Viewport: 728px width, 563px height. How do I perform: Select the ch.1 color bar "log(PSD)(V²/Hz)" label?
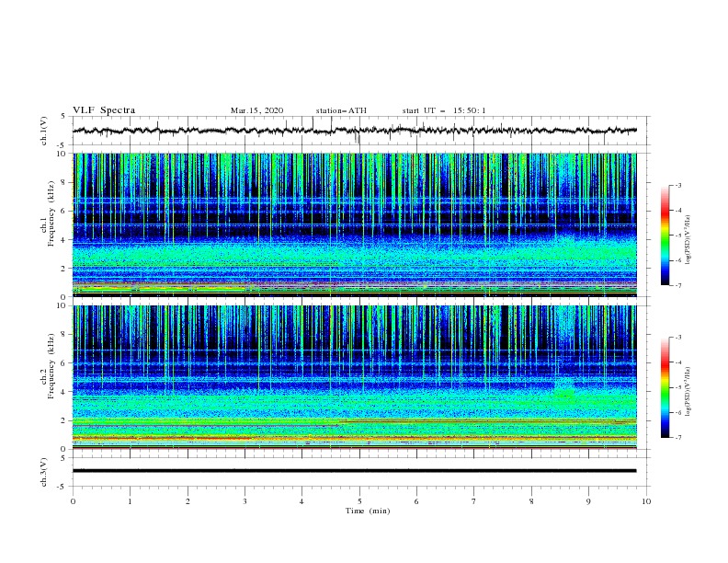coord(688,240)
